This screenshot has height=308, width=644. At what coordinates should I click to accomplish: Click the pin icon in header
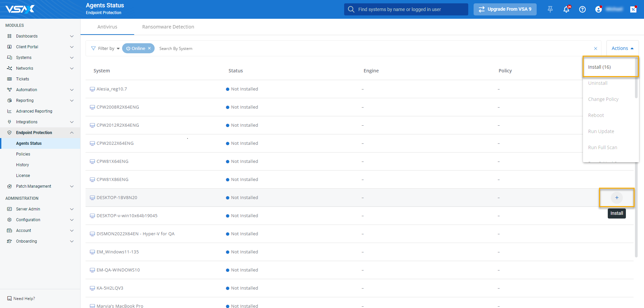[x=550, y=9]
